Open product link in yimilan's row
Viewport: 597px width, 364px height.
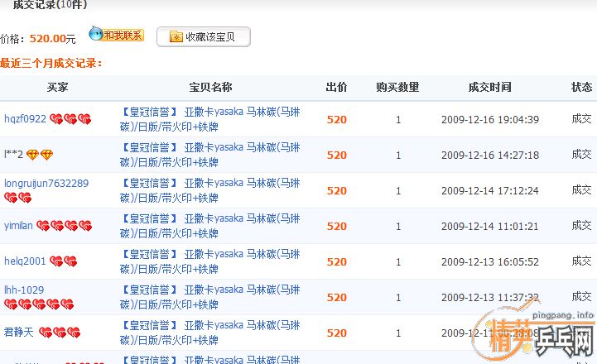point(210,226)
